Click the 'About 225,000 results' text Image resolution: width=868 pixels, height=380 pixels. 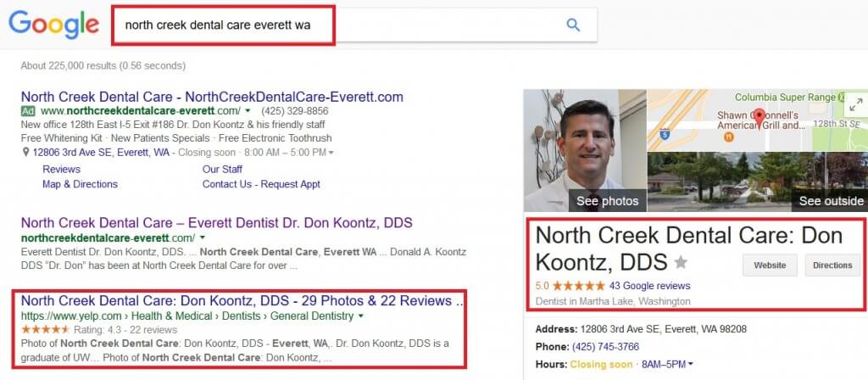click(x=103, y=66)
